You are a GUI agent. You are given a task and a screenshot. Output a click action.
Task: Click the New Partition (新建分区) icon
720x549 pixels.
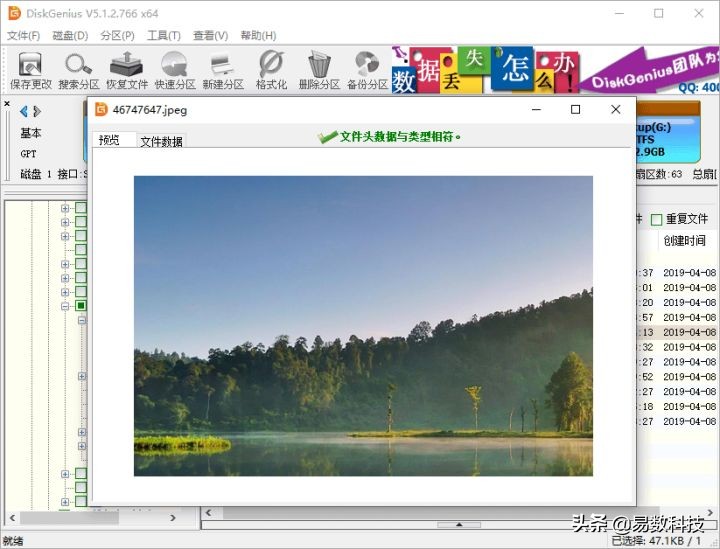point(223,70)
